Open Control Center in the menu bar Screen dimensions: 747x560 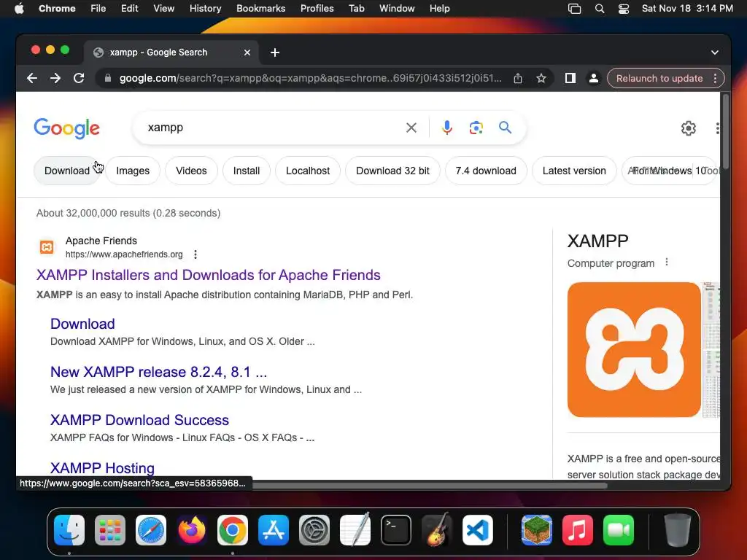click(x=623, y=9)
